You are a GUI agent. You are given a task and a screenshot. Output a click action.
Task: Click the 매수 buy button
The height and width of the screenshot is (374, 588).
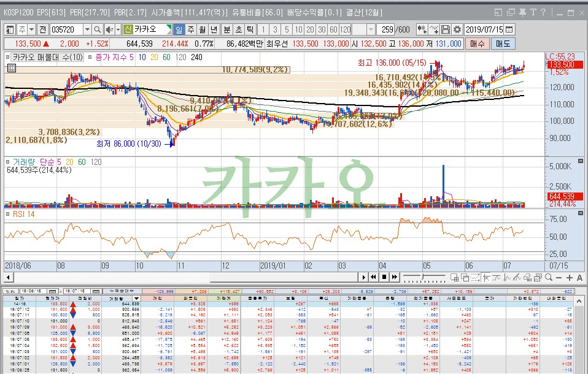point(478,44)
